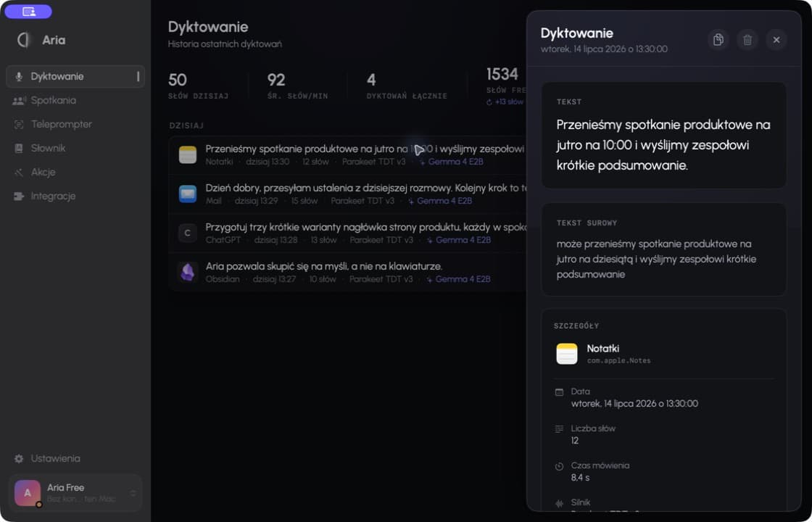The image size is (812, 522).
Task: Click the people icon beside Spotkania
Action: click(x=19, y=101)
